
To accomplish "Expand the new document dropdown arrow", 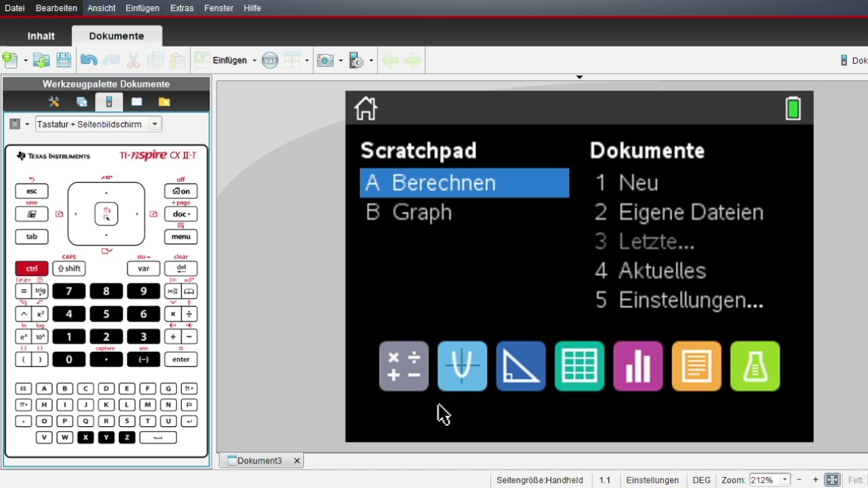I will pyautogui.click(x=25, y=60).
